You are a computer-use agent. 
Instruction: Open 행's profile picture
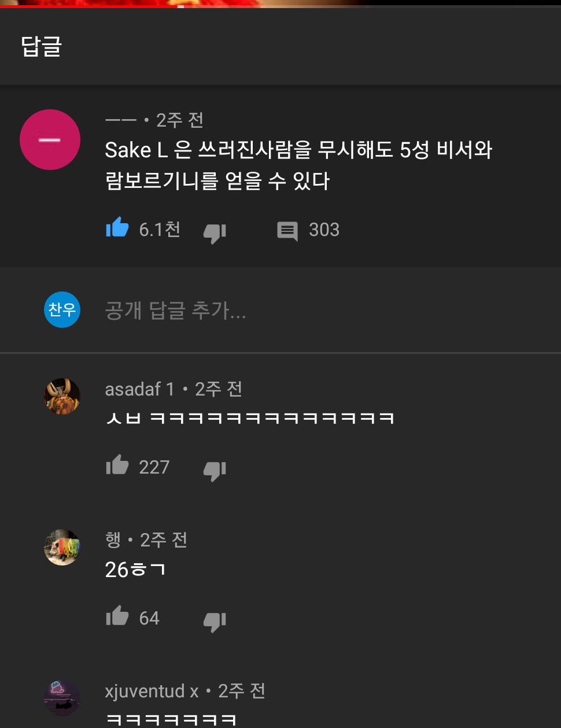(x=62, y=547)
